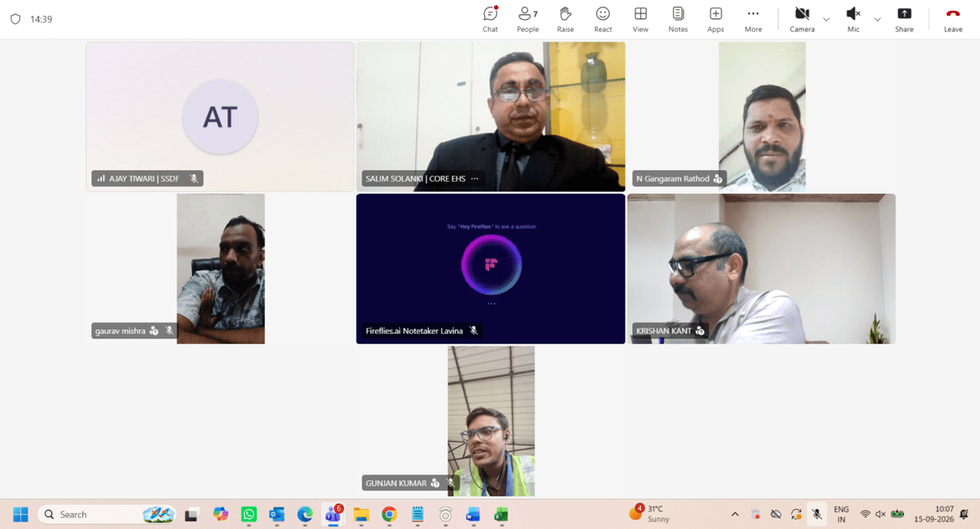
Task: Open the Windows Start menu
Action: pyautogui.click(x=21, y=514)
